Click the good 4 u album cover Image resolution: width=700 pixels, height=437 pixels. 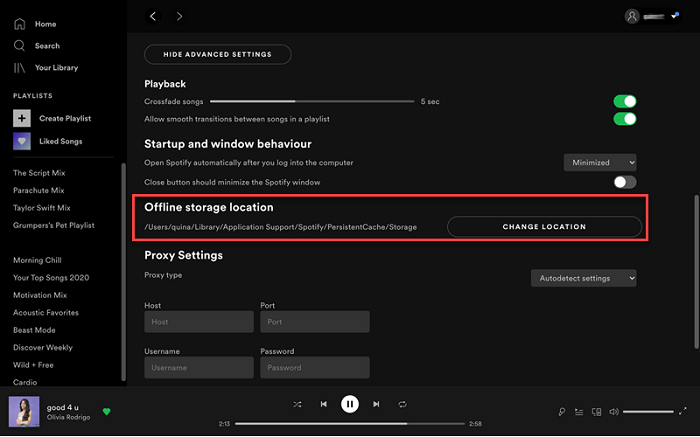pos(24,412)
